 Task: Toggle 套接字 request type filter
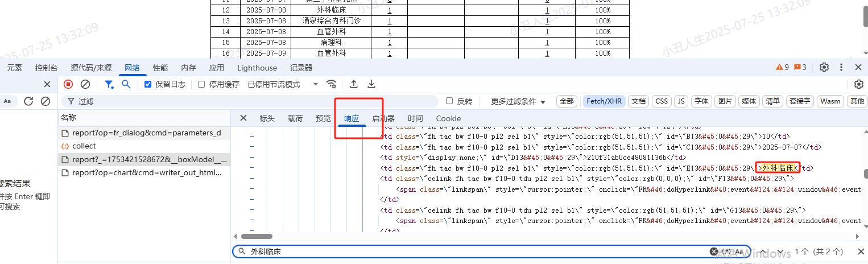pos(800,101)
